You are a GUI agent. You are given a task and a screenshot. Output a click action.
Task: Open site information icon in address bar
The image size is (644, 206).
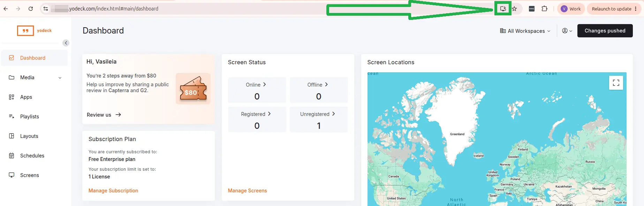pos(45,9)
